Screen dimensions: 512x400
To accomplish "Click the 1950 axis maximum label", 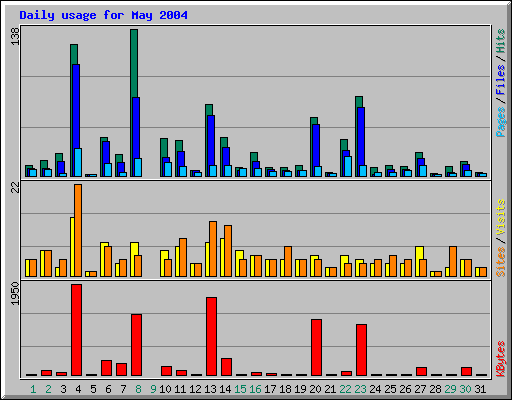I will tap(15, 294).
